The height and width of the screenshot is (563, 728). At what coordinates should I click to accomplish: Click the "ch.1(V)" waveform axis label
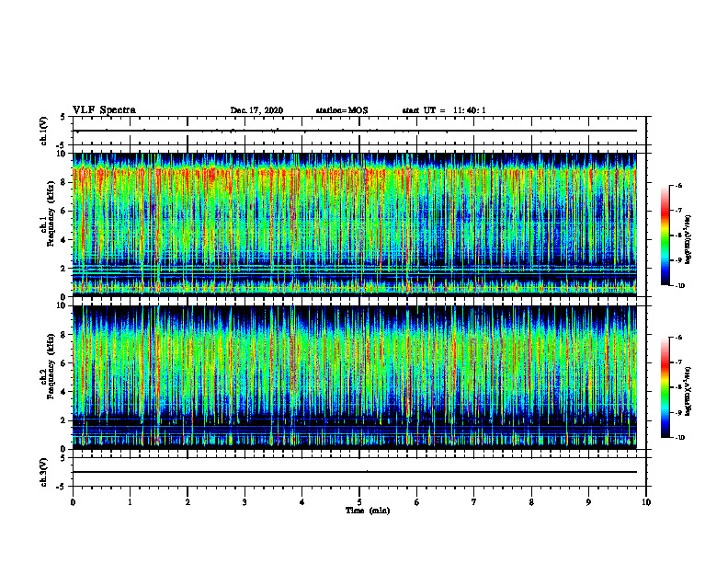(43, 131)
